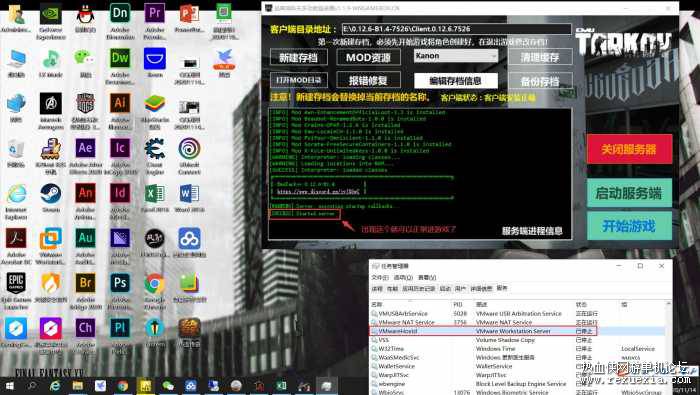Open Cheat Engine desktop icon
This screenshot has width=700, height=395.
click(x=154, y=155)
